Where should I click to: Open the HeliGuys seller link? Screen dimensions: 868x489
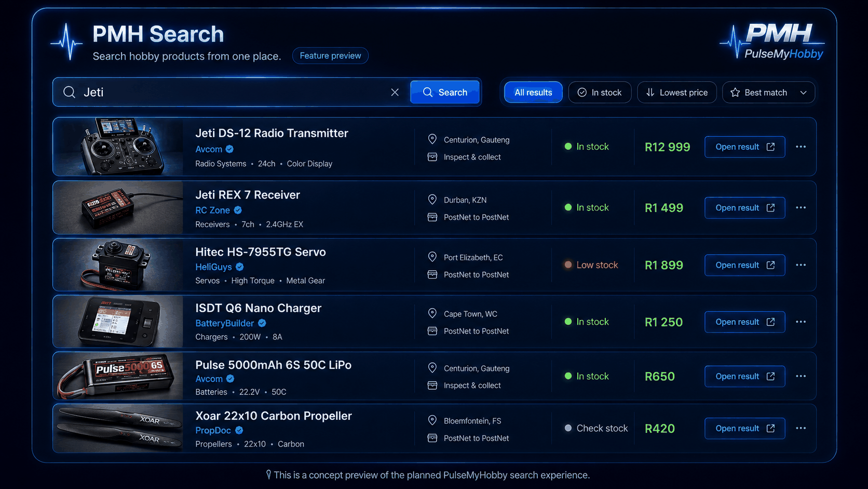(213, 267)
